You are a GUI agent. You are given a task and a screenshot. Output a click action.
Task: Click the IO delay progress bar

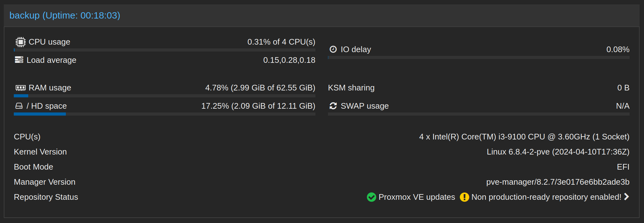479,57
